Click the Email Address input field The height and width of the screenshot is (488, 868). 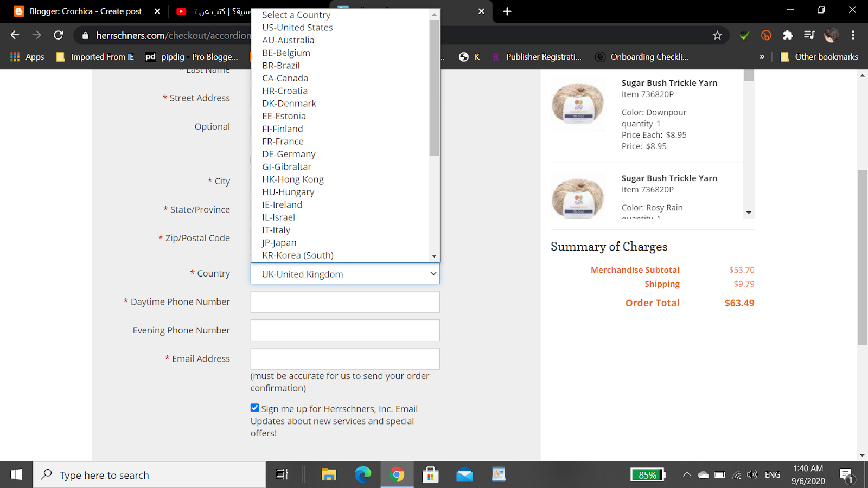(x=345, y=359)
